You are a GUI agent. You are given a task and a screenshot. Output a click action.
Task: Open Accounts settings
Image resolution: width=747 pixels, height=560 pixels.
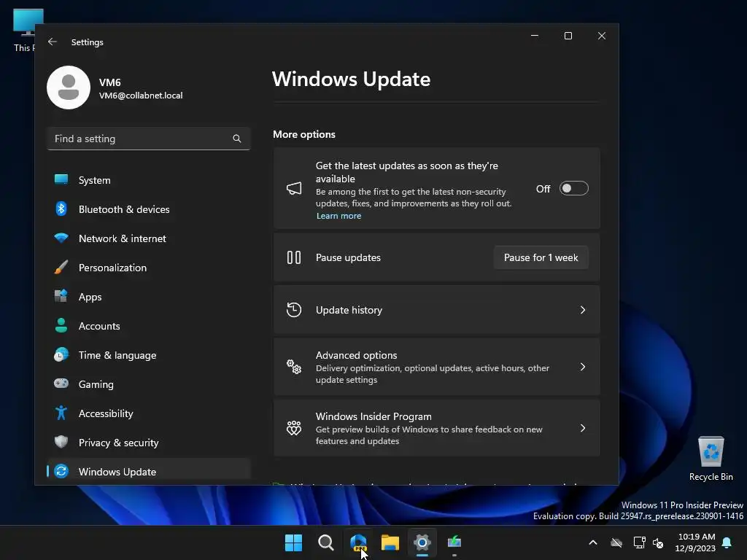point(149,326)
